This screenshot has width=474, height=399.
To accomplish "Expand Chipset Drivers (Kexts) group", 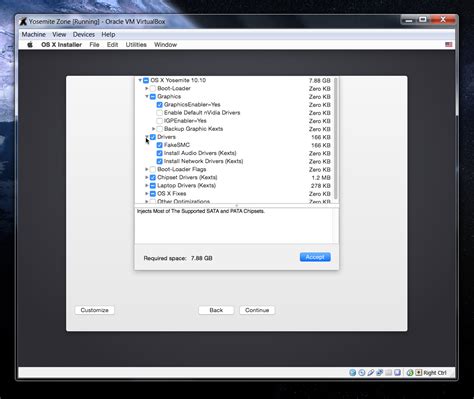I will pos(147,177).
